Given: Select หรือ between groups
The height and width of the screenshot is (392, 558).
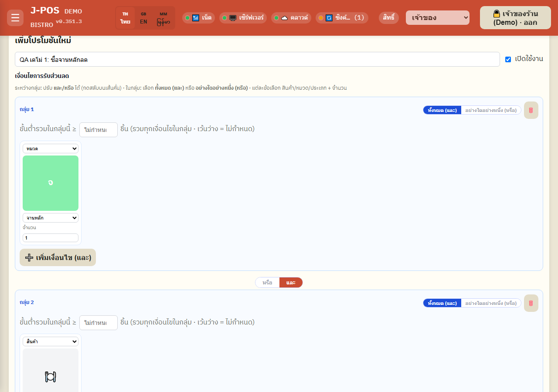Looking at the screenshot, I should (267, 283).
